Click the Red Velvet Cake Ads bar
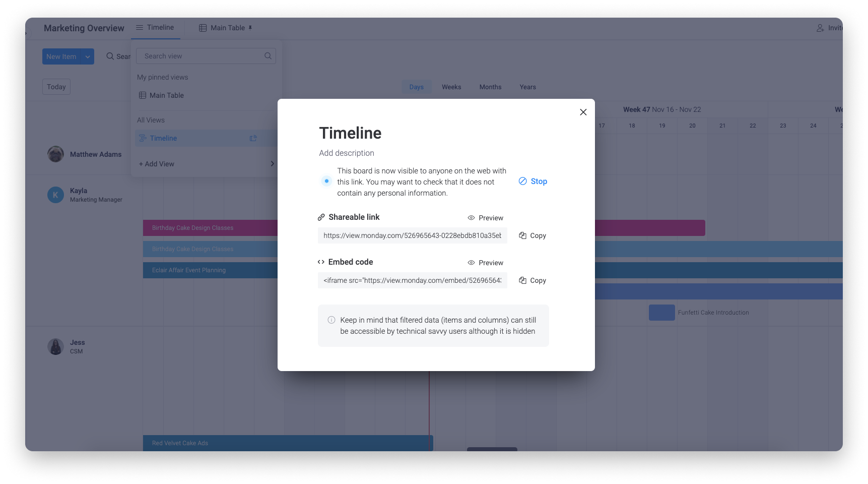Screen dimensions: 868x484 click(x=288, y=443)
